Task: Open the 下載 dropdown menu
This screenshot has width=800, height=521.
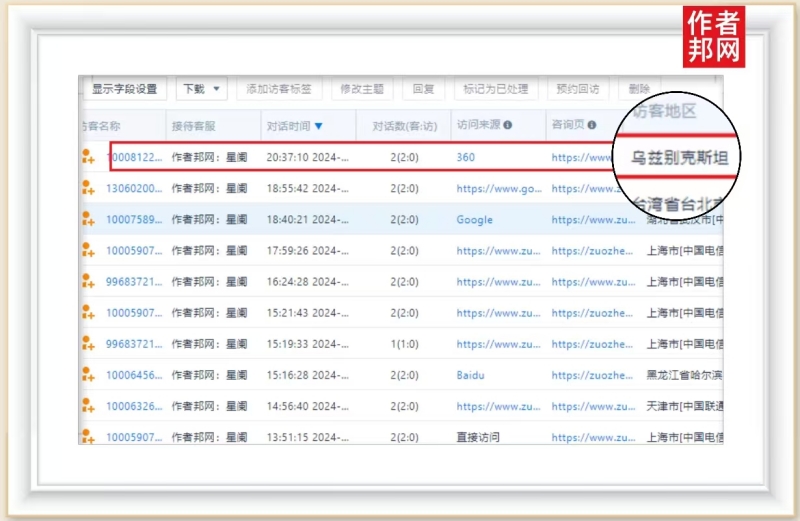Action: 202,89
